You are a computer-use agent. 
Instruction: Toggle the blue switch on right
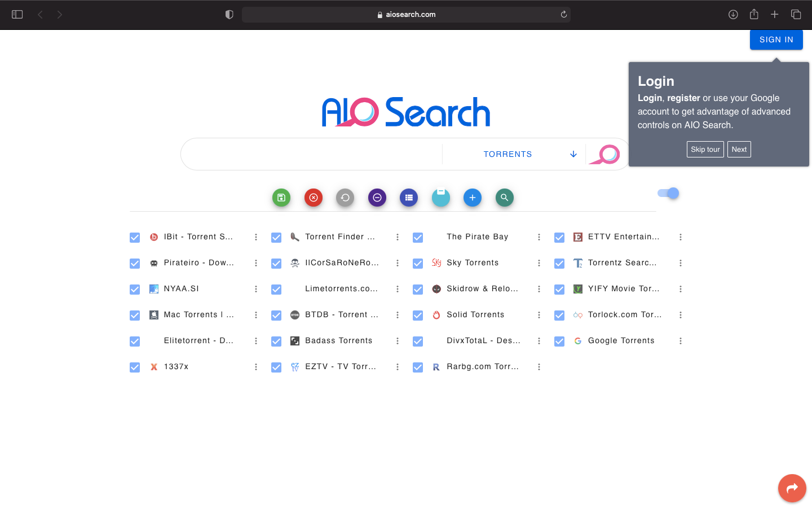tap(668, 193)
